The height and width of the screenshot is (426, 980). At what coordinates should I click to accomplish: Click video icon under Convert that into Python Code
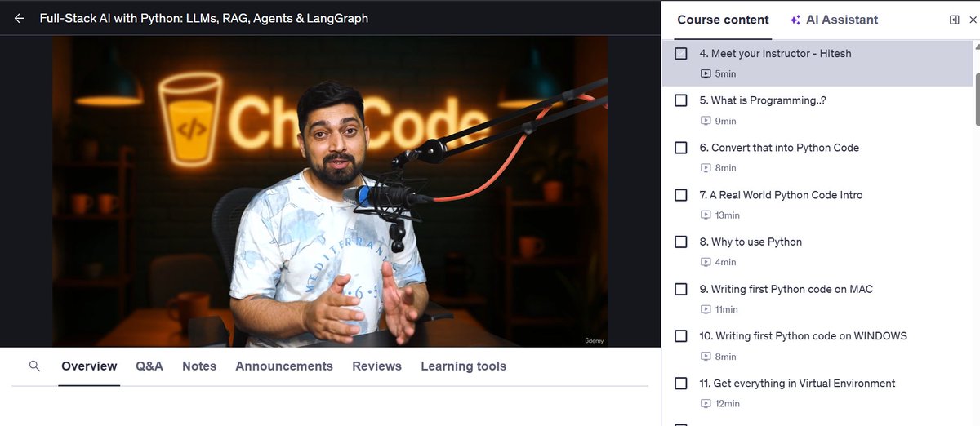click(706, 168)
